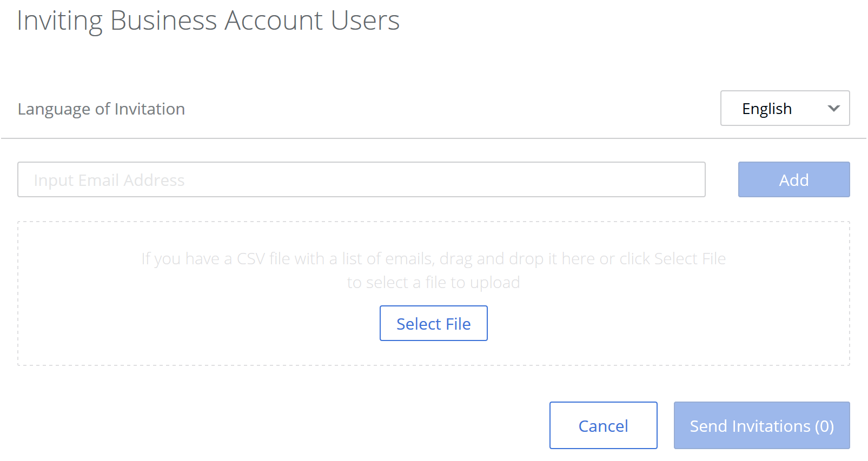The image size is (868, 461).
Task: Focus the Input Email Address field
Action: click(361, 179)
